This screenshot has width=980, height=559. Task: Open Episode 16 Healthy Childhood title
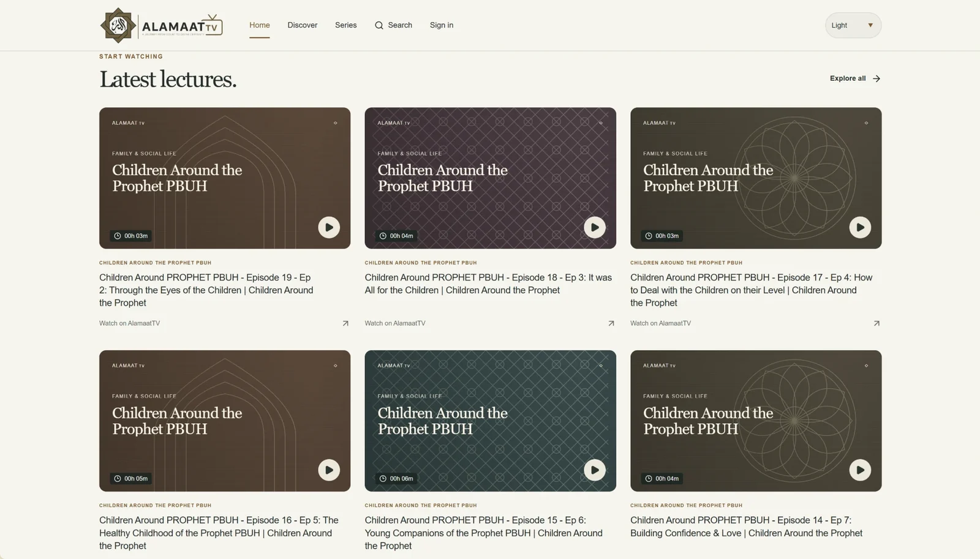pos(219,533)
